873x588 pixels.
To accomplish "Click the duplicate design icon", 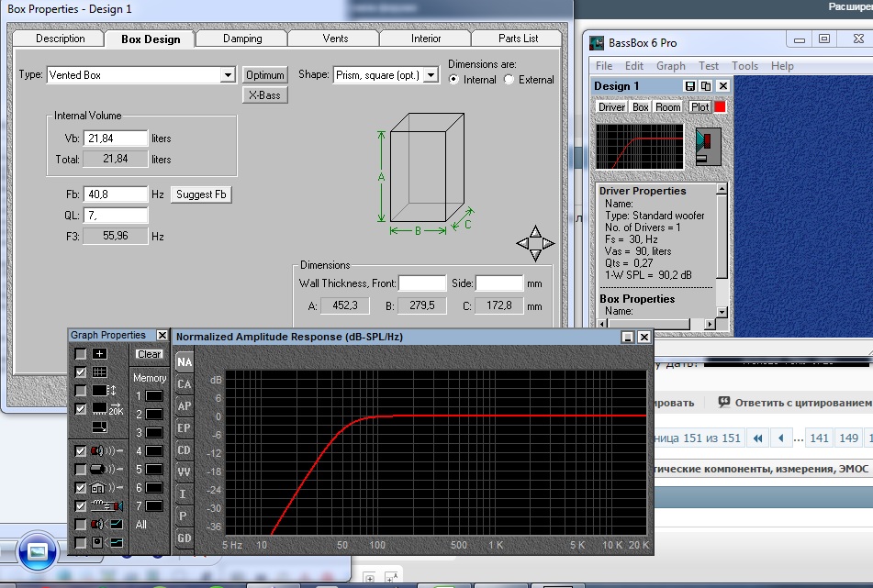I will [706, 86].
